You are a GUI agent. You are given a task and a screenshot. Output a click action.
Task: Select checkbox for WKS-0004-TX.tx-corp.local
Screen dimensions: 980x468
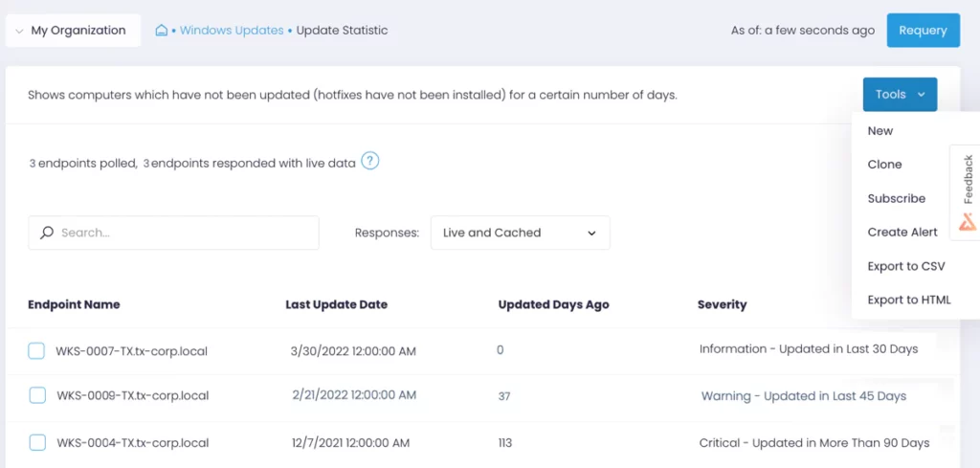point(37,443)
